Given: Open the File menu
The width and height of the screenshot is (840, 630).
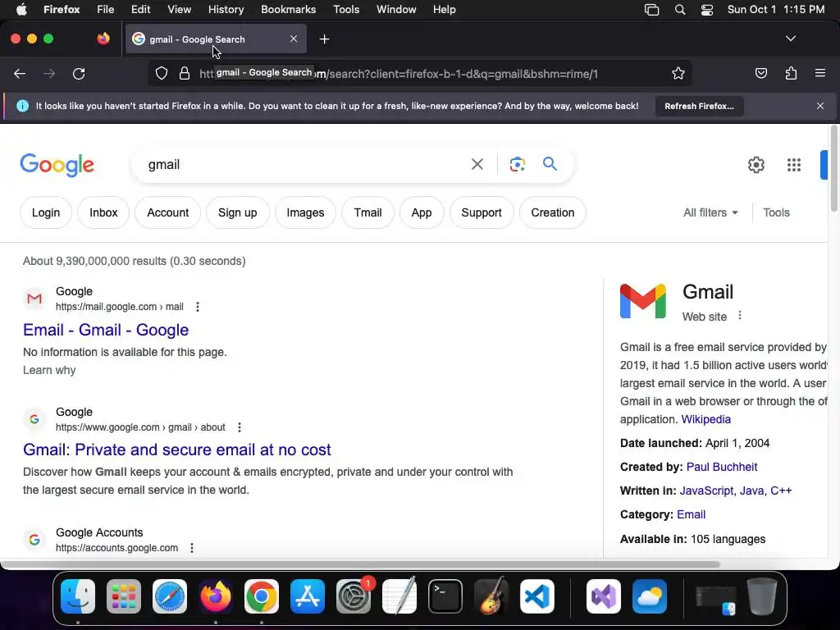Looking at the screenshot, I should point(105,10).
